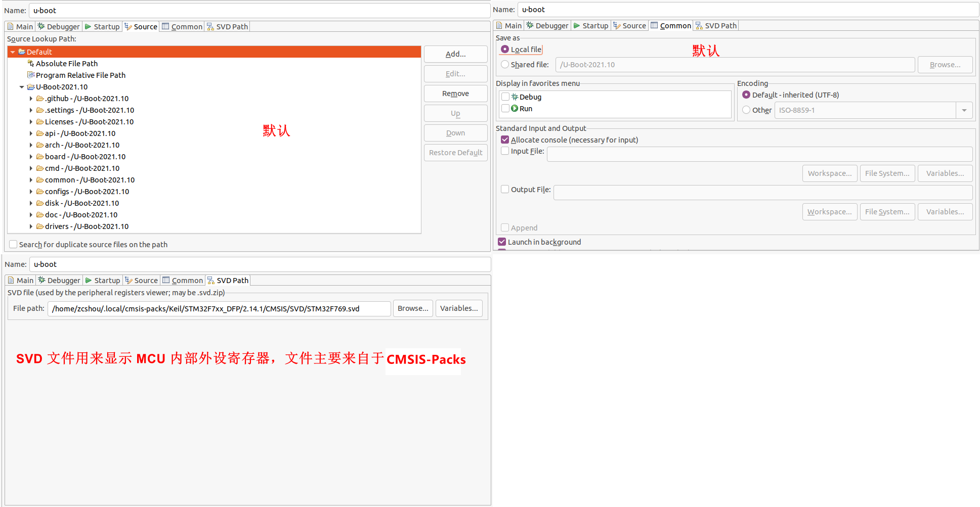Click the SVD File path text field
This screenshot has width=980, height=507.
coord(219,309)
